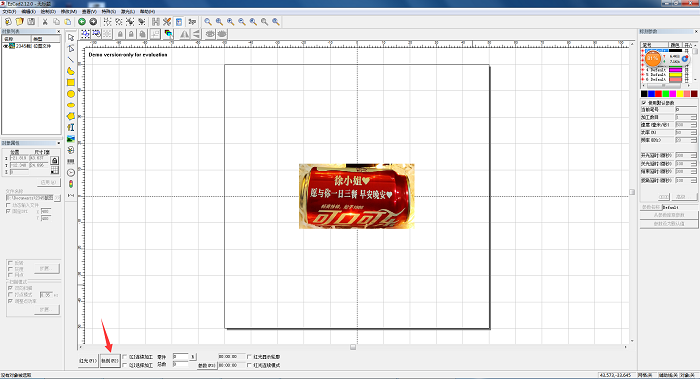
Task: Select the pointer pick tool
Action: [71, 37]
